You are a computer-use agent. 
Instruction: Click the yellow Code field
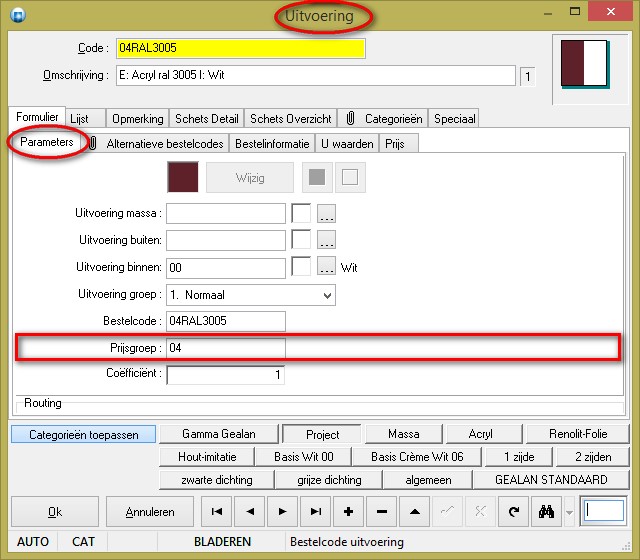pos(241,48)
